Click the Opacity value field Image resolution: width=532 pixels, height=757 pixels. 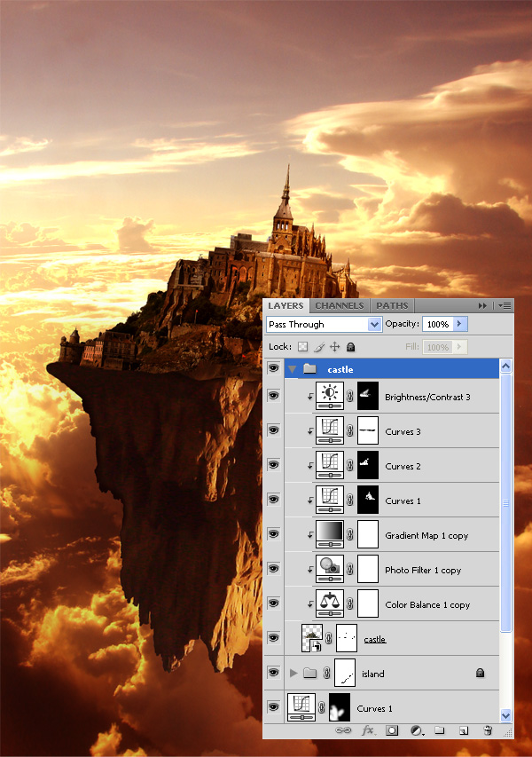[438, 325]
